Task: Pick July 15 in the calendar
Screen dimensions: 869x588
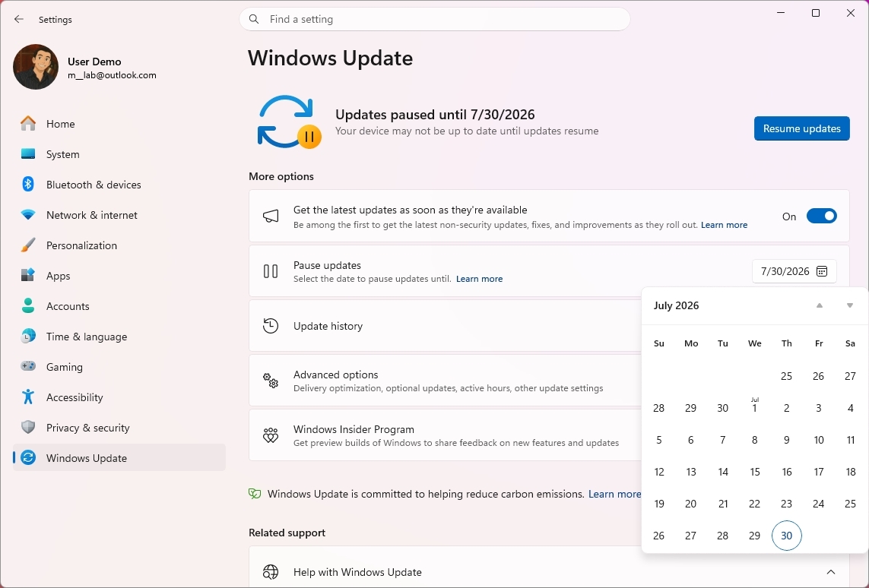Action: [x=754, y=472]
